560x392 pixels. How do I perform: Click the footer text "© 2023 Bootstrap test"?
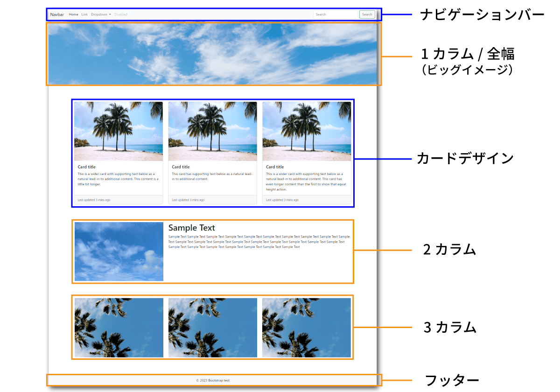point(213,380)
